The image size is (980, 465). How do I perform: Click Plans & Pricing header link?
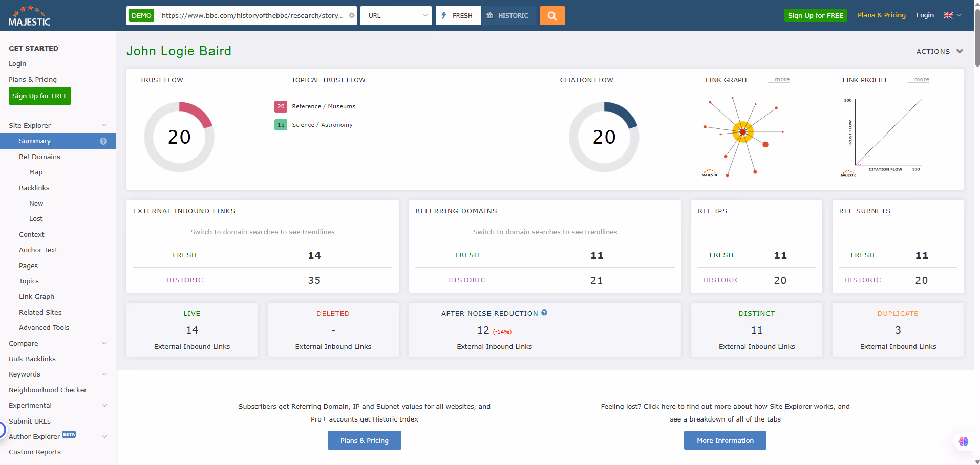click(x=881, y=15)
